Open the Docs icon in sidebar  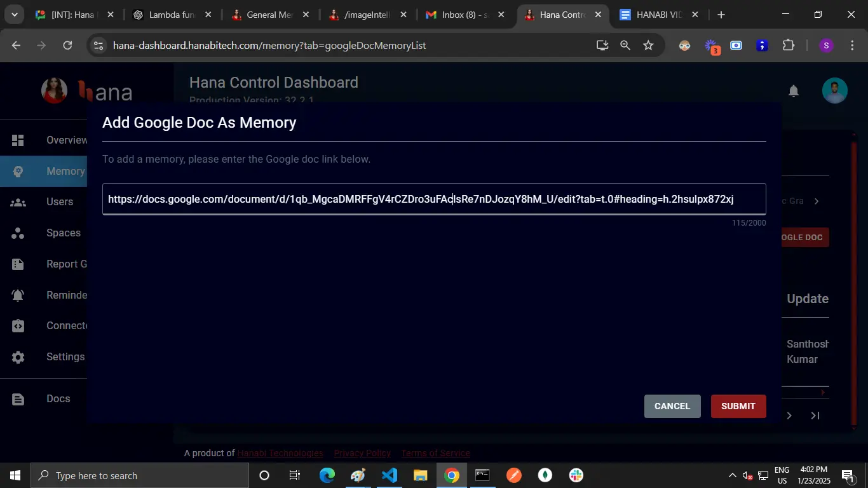pos(18,399)
